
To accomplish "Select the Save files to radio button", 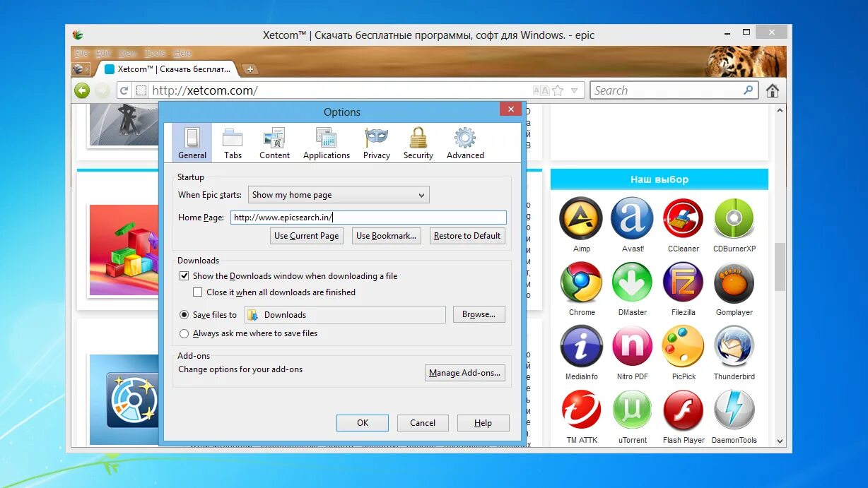I will coord(184,315).
